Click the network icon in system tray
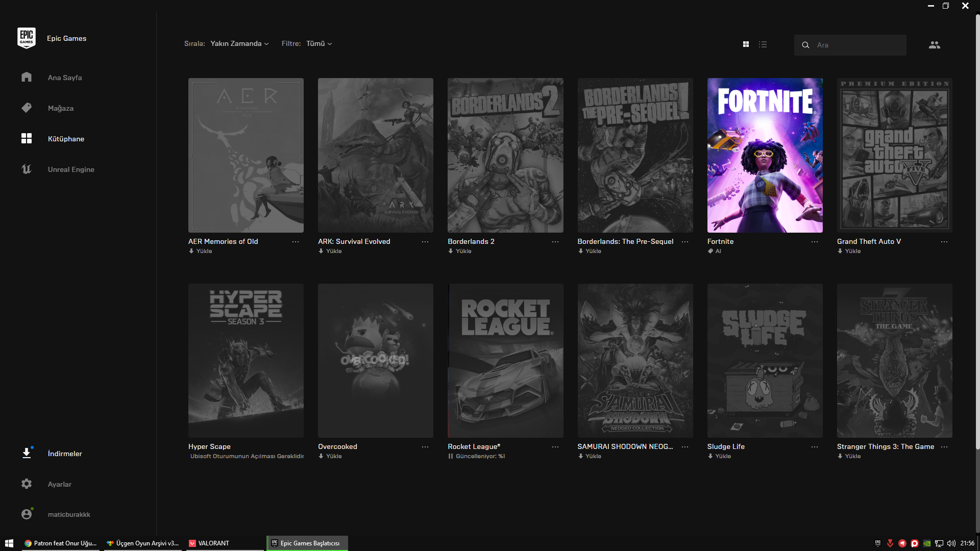The image size is (980, 551). click(939, 543)
